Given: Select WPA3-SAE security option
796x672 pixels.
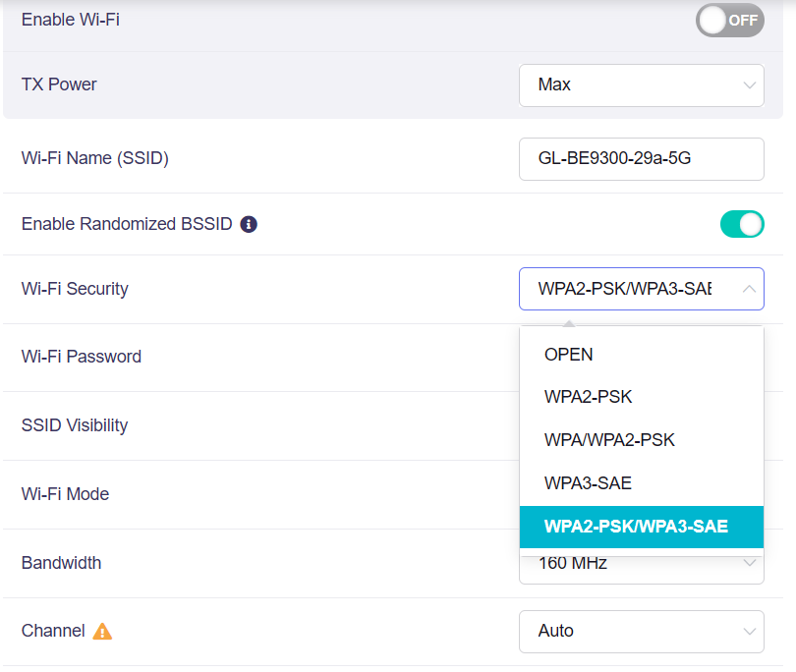Looking at the screenshot, I should [x=588, y=483].
